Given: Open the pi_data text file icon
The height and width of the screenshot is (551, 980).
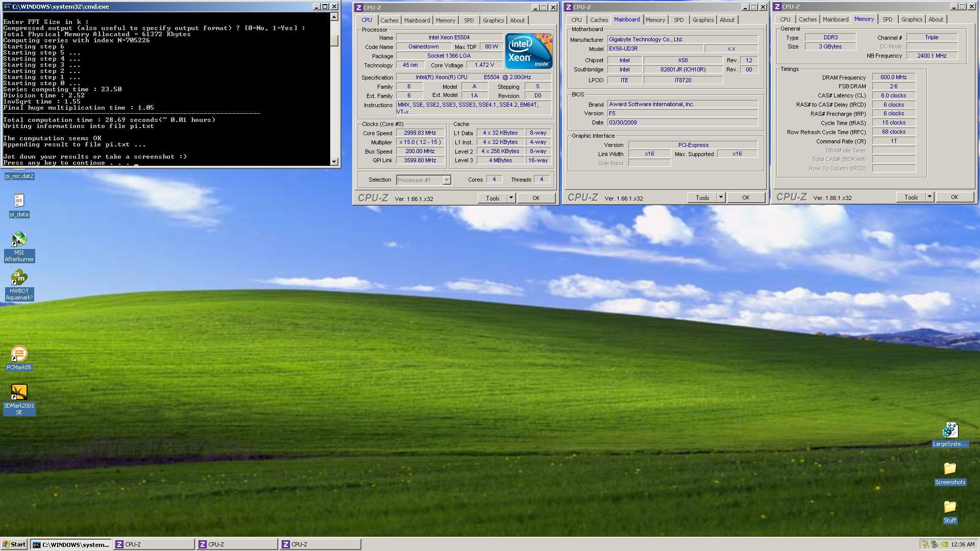Looking at the screenshot, I should [x=19, y=205].
